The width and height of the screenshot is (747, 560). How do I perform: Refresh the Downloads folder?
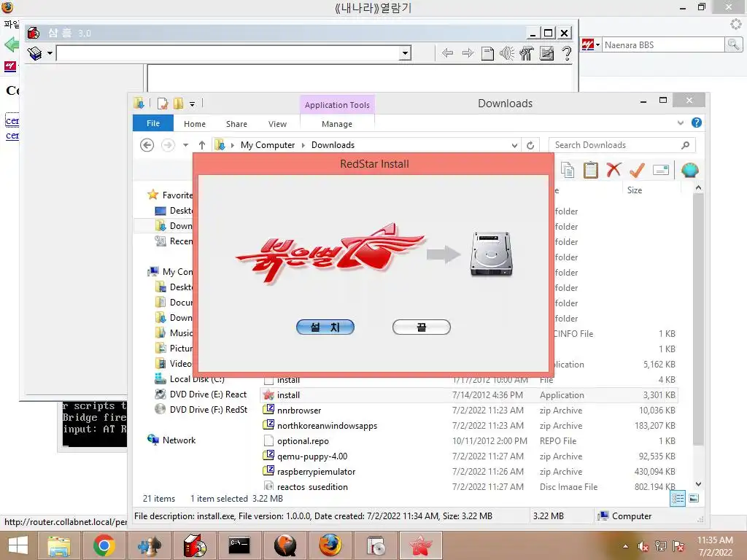point(530,145)
